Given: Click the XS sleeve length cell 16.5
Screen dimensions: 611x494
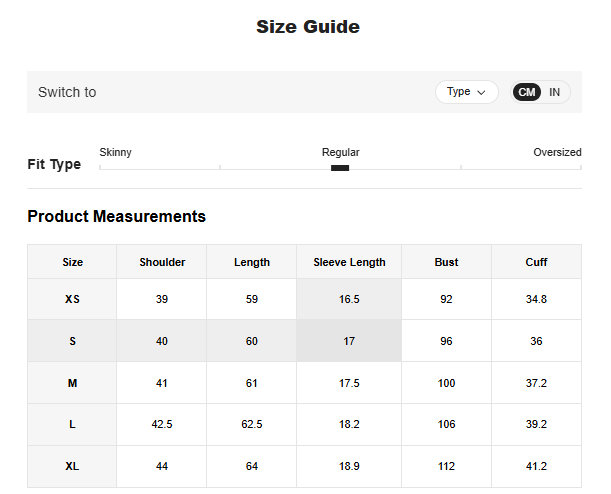Looking at the screenshot, I should click(349, 299).
